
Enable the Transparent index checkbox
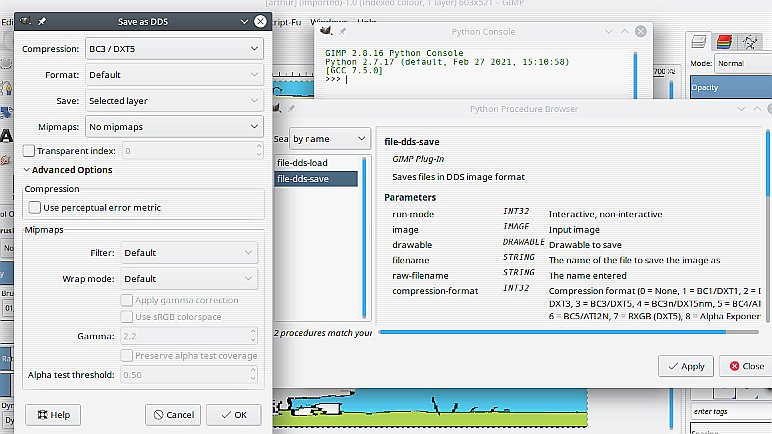pos(29,151)
